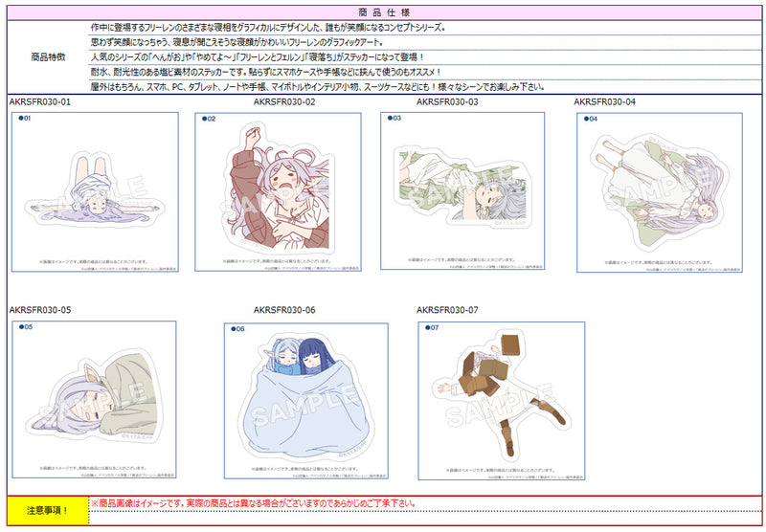Click the ●05 marker in the fifth card
Viewport: 766px width, 532px height.
tap(26, 327)
